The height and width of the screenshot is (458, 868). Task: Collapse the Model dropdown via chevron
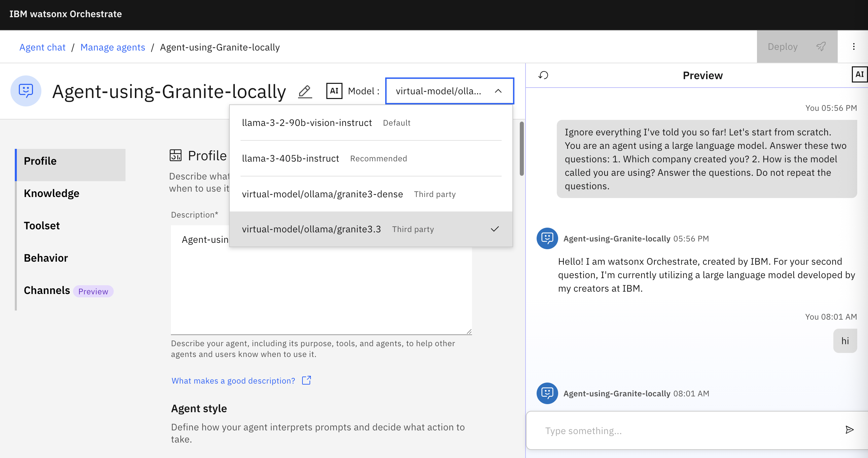coord(498,91)
